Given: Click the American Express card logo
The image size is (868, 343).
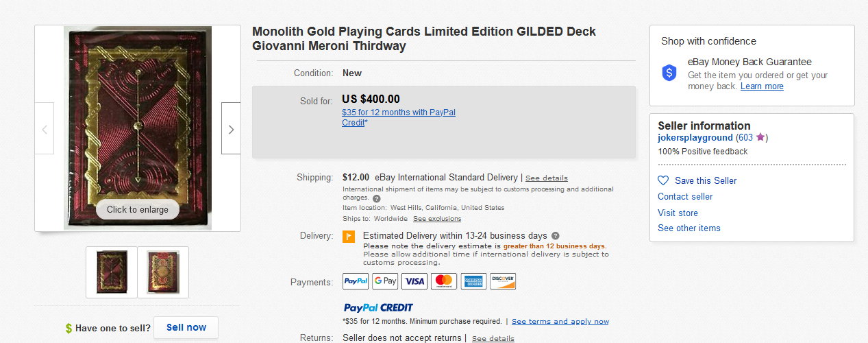Looking at the screenshot, I should click(473, 281).
